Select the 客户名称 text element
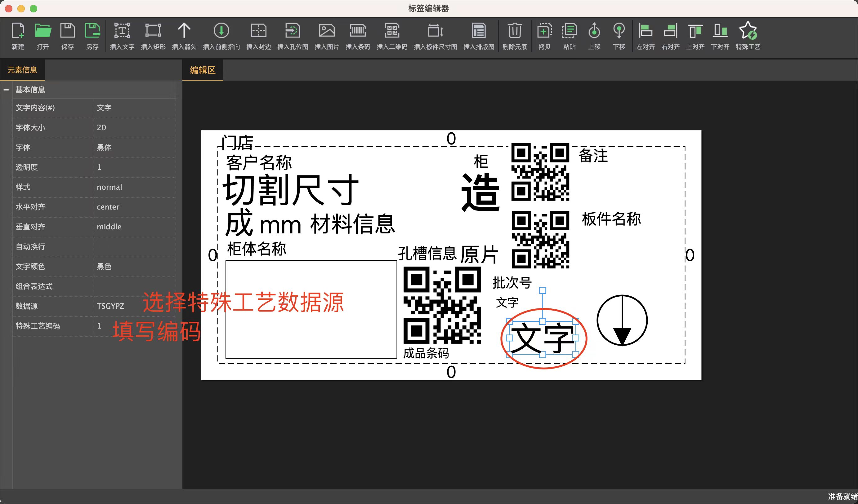Image resolution: width=858 pixels, height=504 pixels. [x=259, y=163]
